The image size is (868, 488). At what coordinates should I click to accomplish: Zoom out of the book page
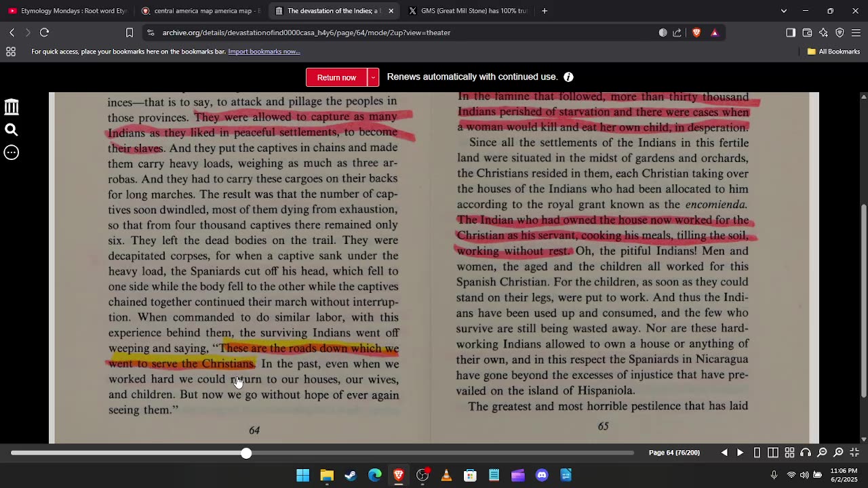click(822, 453)
